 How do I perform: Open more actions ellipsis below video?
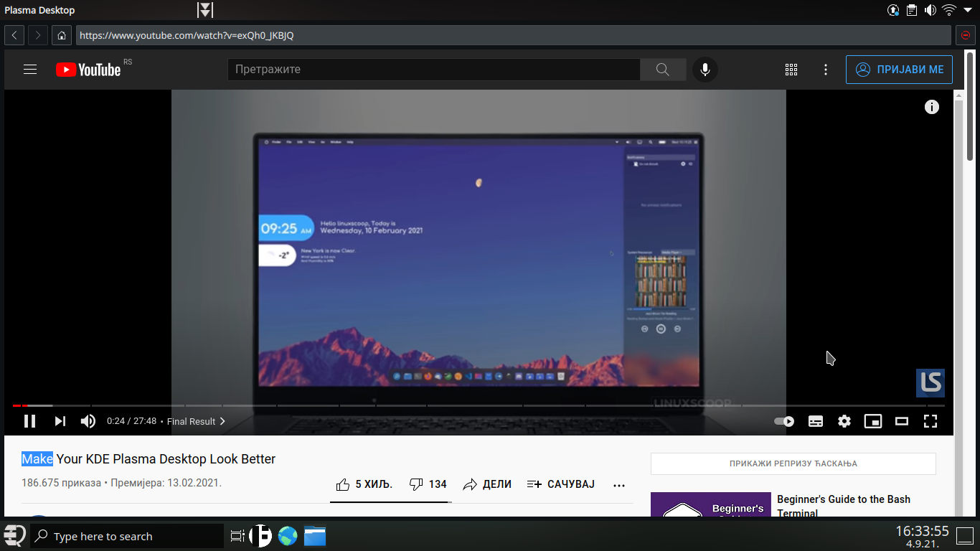tap(619, 485)
